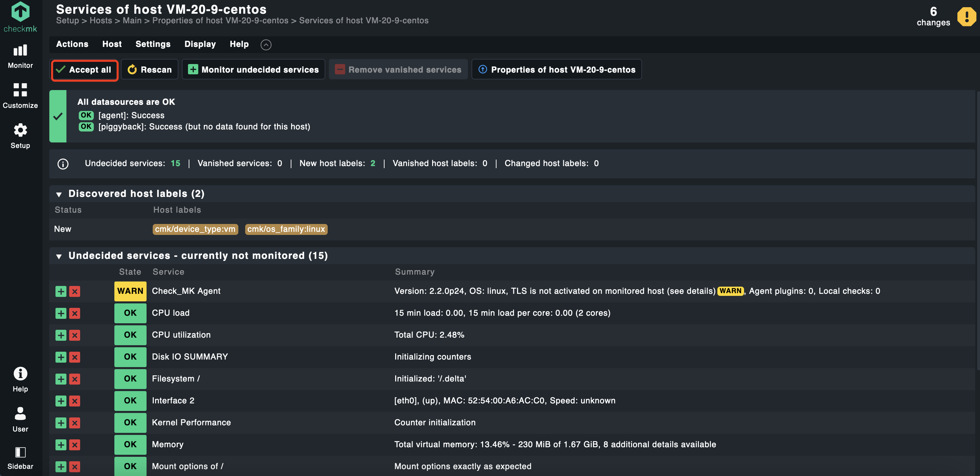980x476 pixels.
Task: Open the Help info icon in sidebar
Action: point(20,374)
